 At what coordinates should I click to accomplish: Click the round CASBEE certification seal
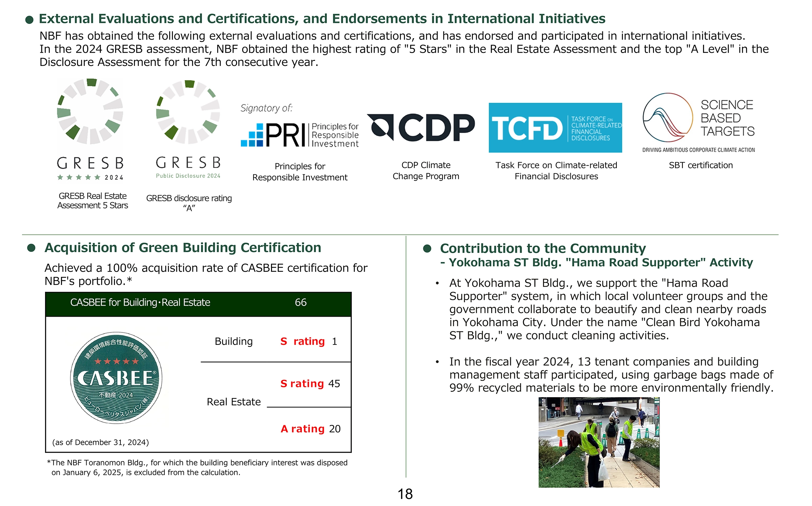116,378
